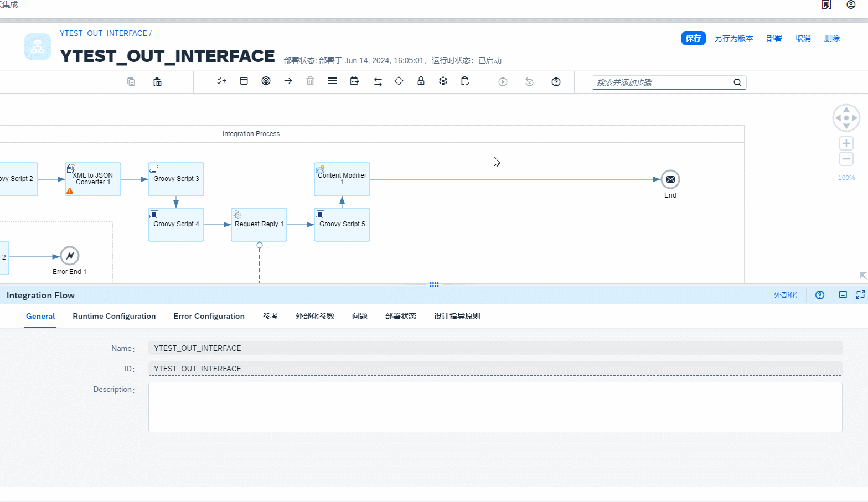Screen dimensions: 868x502
Task: Click into the Description text area
Action: (495, 407)
